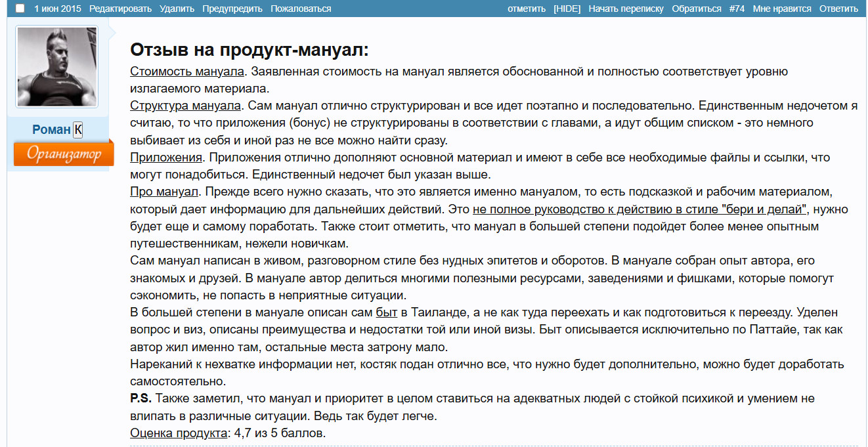Viewport: 868px width, 447px height.
Task: Select the heading Отзыв на продукт-мануал:
Action: [250, 50]
